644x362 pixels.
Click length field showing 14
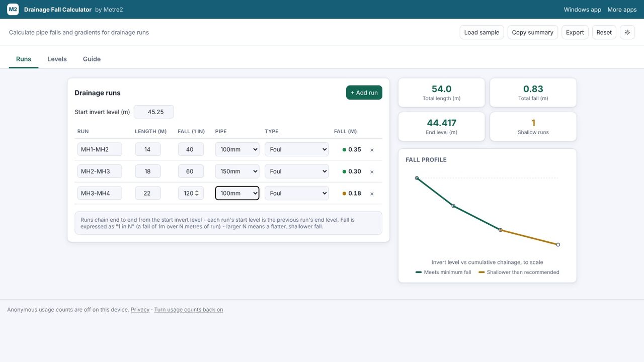click(x=148, y=149)
